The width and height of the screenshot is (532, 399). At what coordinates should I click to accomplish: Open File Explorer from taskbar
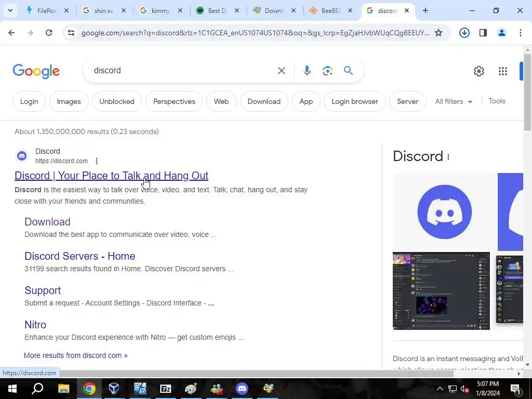tap(63, 389)
